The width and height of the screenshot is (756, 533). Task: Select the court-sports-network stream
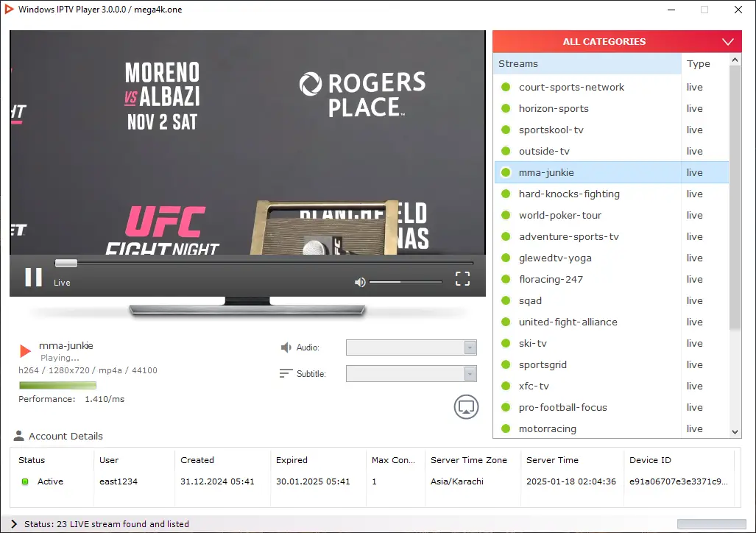click(612, 87)
